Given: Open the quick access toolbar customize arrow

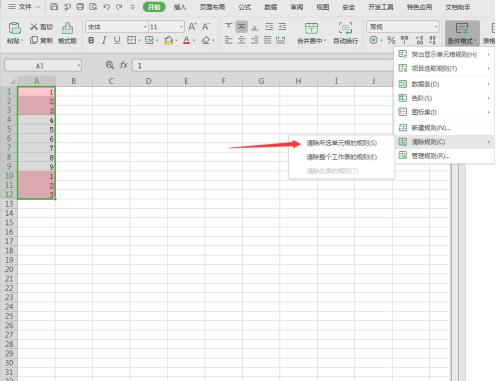Looking at the screenshot, I should (132, 7).
